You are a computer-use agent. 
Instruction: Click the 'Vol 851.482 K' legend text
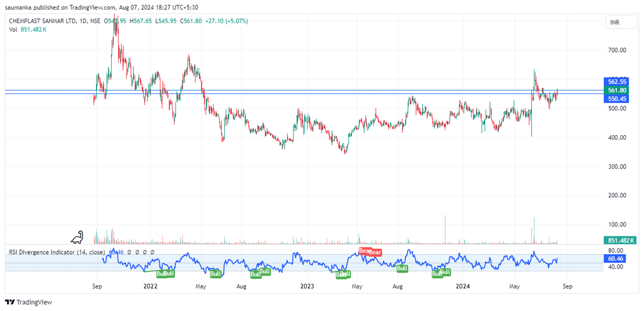[x=27, y=29]
